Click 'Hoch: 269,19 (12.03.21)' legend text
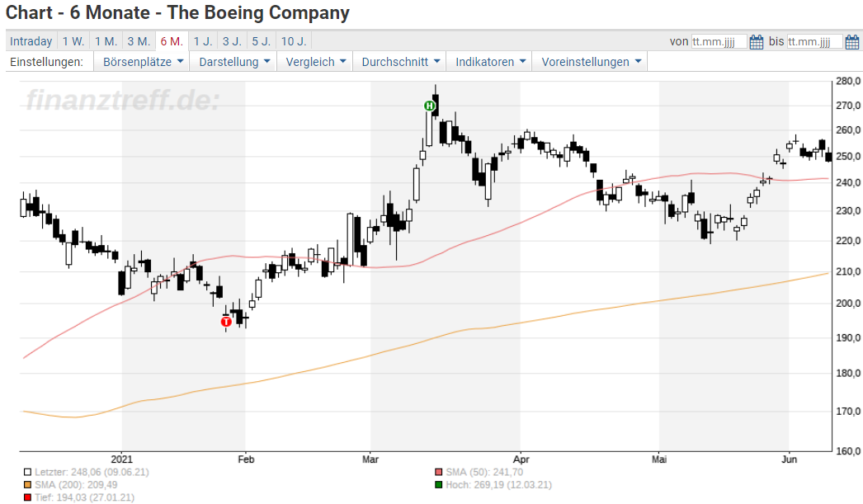The height and width of the screenshot is (504, 863). click(498, 485)
